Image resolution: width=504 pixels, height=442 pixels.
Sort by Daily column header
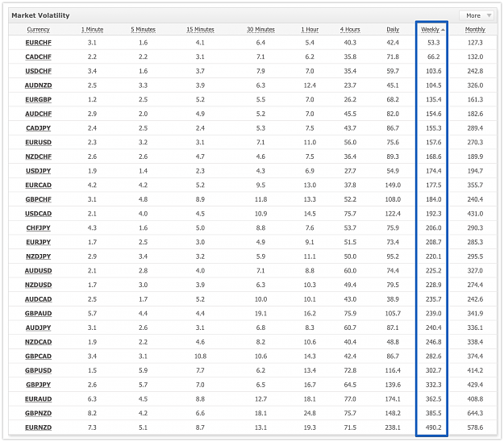pos(393,30)
